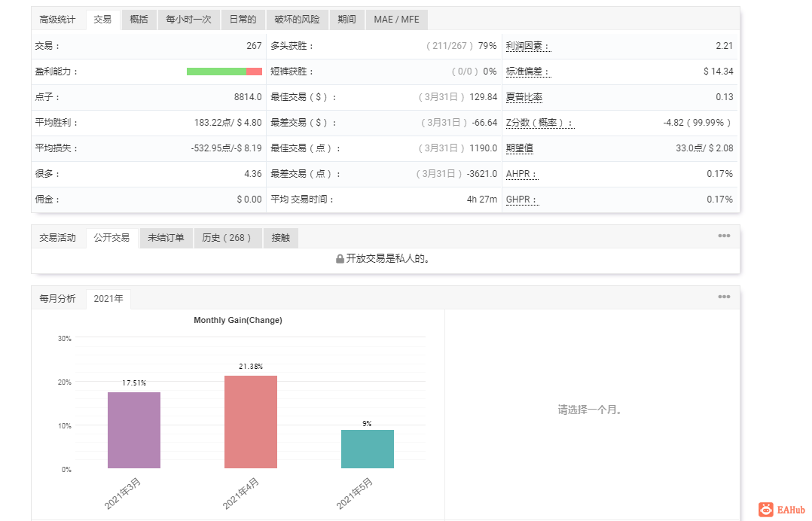Click the 短裤获胜 value 0%
Screen dimensions: 812x521
coord(490,72)
